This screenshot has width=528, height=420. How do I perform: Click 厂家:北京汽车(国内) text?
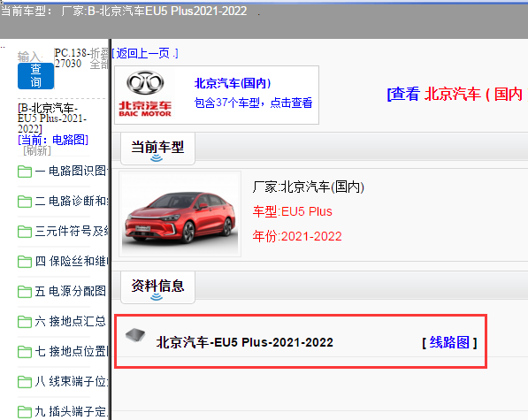(308, 187)
